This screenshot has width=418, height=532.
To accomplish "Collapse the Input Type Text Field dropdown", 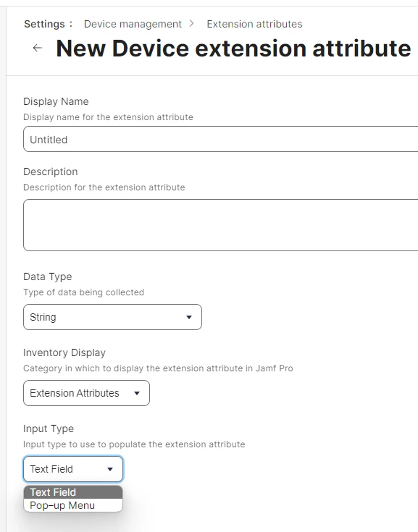I will [73, 469].
